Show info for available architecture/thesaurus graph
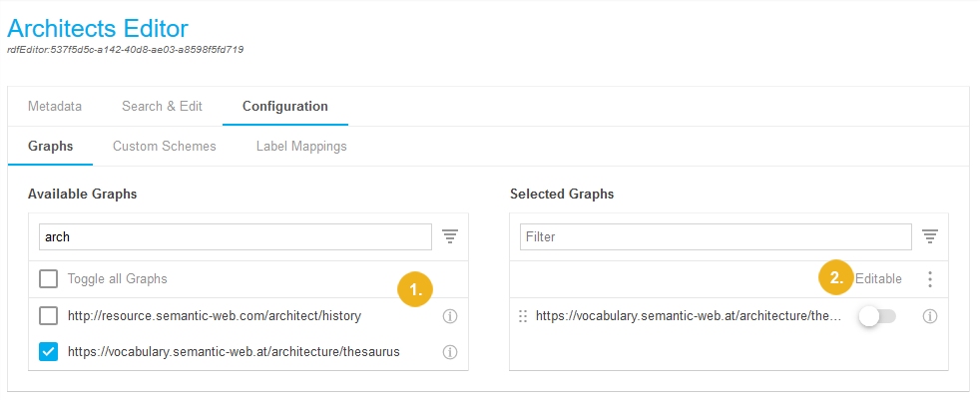Image resolution: width=980 pixels, height=400 pixels. [449, 351]
